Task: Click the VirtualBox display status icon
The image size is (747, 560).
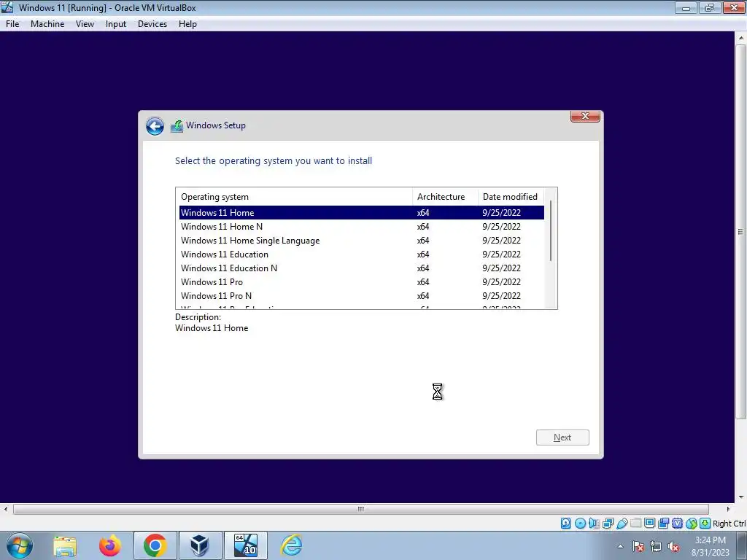Action: (x=649, y=524)
